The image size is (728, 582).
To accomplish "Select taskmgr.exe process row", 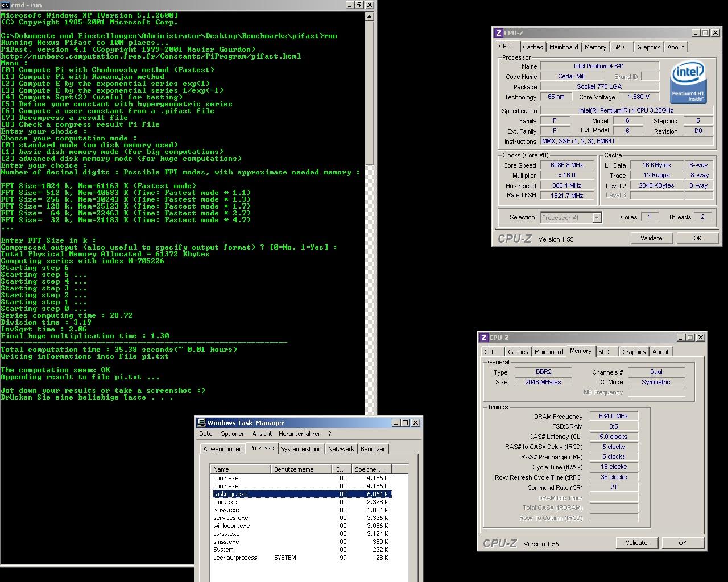I will point(301,494).
